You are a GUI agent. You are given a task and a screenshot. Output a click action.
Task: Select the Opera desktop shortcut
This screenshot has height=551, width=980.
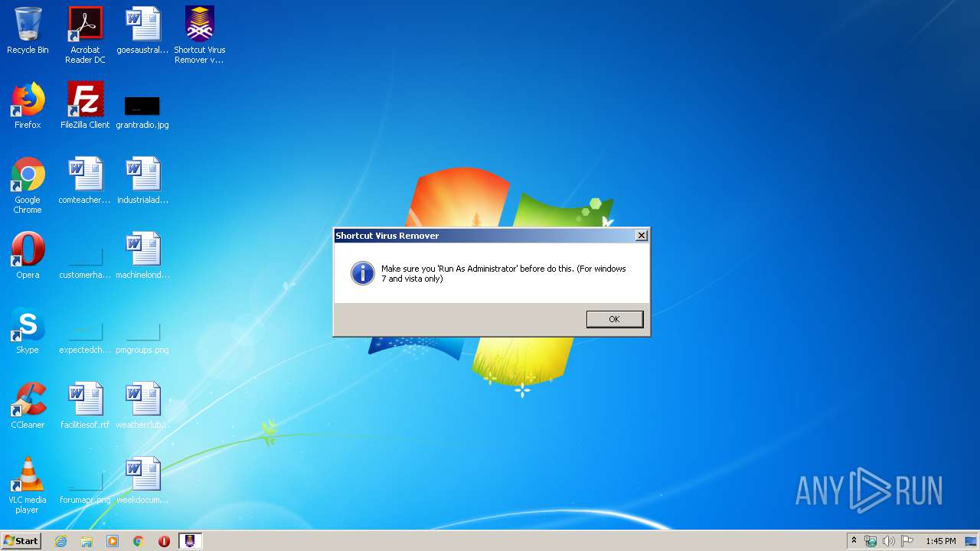28,256
